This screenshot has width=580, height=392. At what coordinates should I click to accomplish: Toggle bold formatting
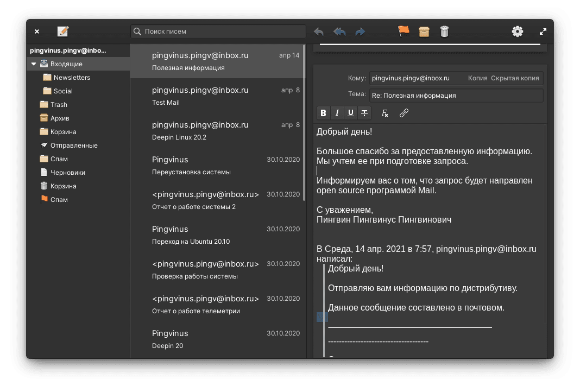tap(324, 113)
